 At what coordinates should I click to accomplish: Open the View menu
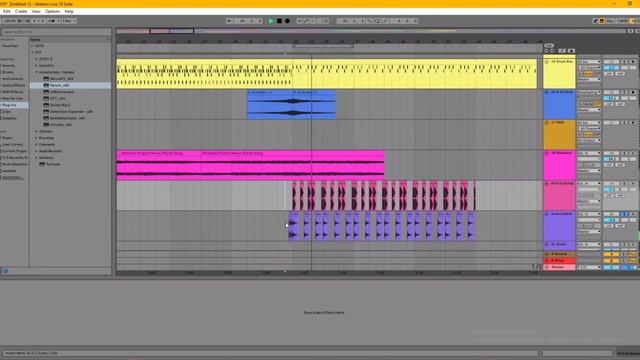[36, 11]
